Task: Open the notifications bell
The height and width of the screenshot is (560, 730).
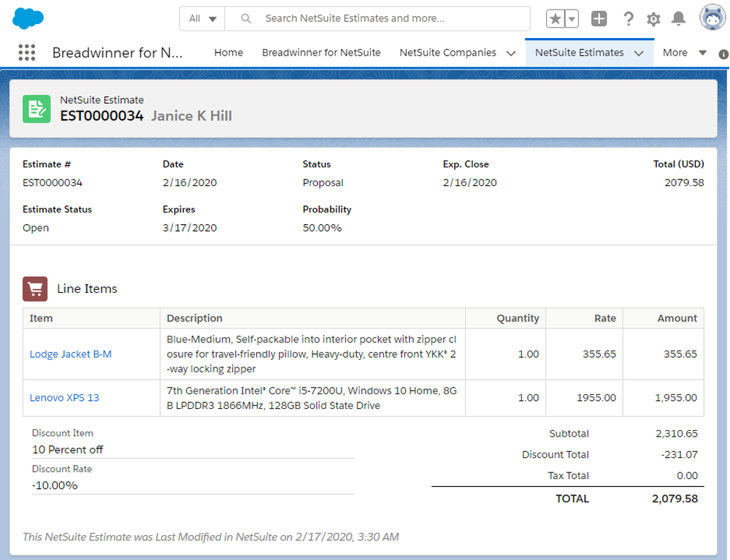Action: (678, 19)
